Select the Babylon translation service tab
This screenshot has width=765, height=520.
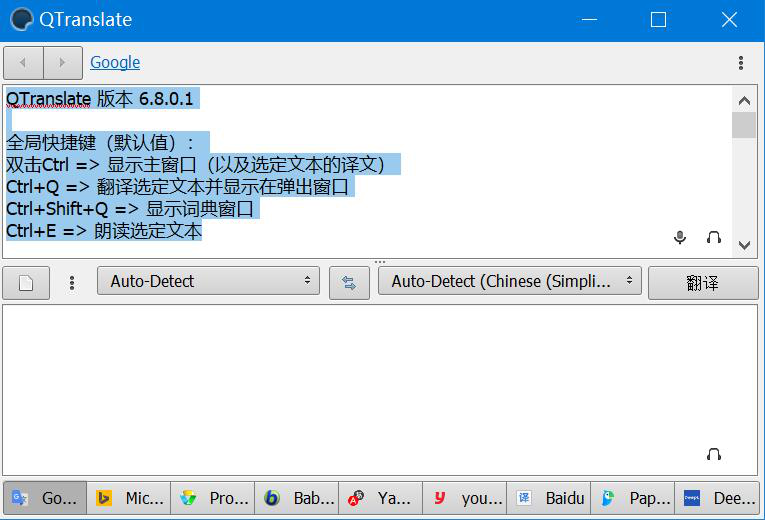297,498
